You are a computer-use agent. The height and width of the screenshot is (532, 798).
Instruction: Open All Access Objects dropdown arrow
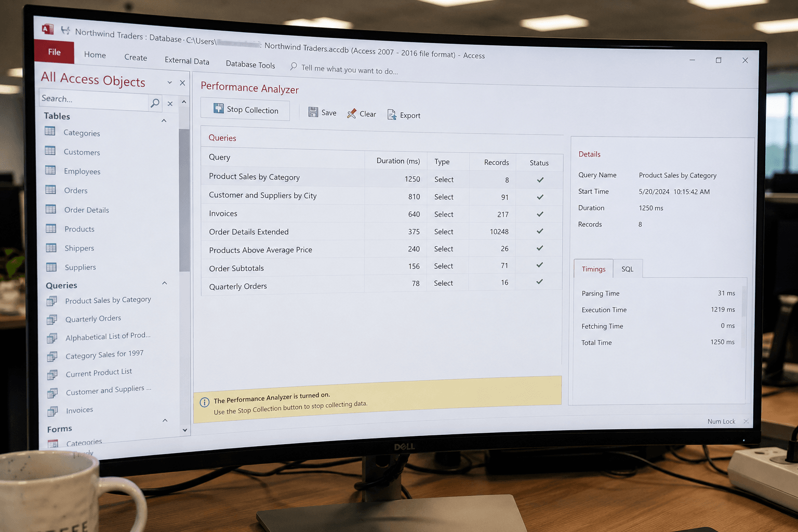coord(169,83)
